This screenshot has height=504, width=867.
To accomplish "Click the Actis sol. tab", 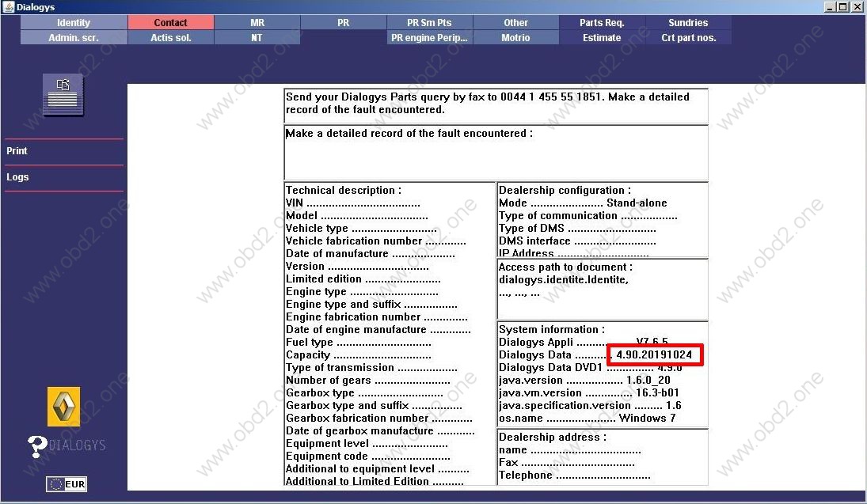I will click(171, 37).
